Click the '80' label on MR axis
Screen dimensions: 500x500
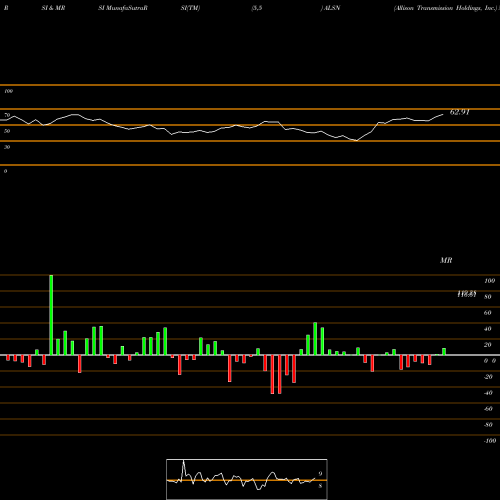(488, 297)
